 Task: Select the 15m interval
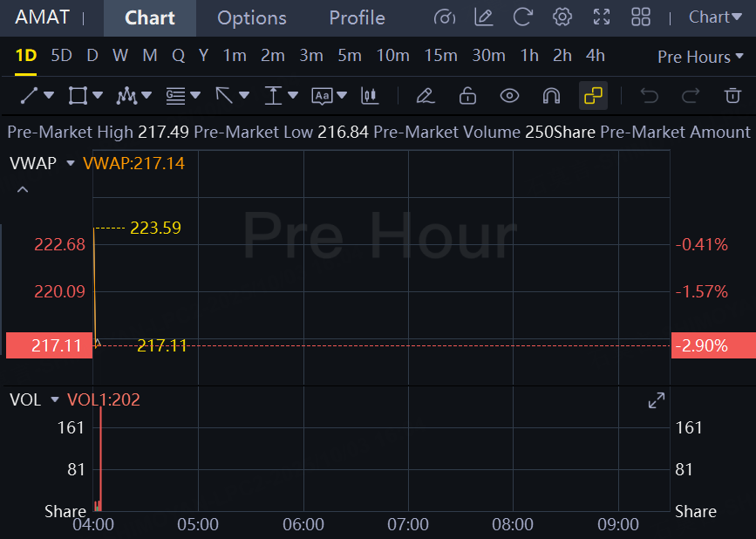(x=440, y=56)
